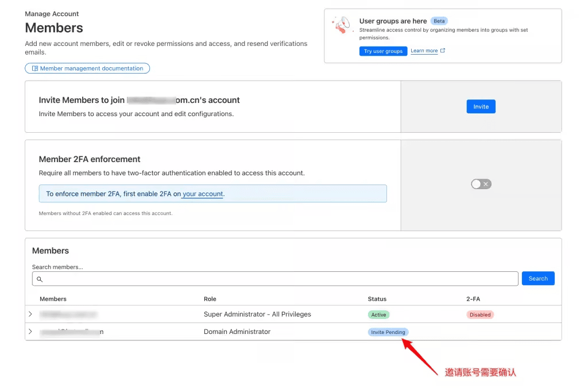This screenshot has height=388, width=588.
Task: Click the Role column header
Action: pos(210,299)
